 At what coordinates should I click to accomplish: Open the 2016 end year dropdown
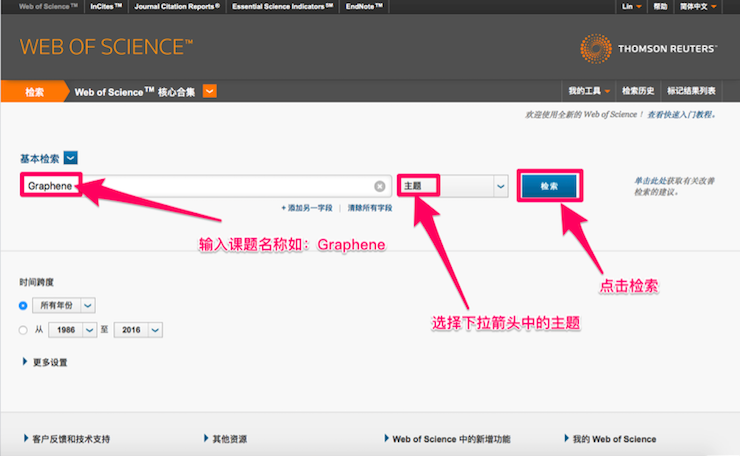(154, 330)
